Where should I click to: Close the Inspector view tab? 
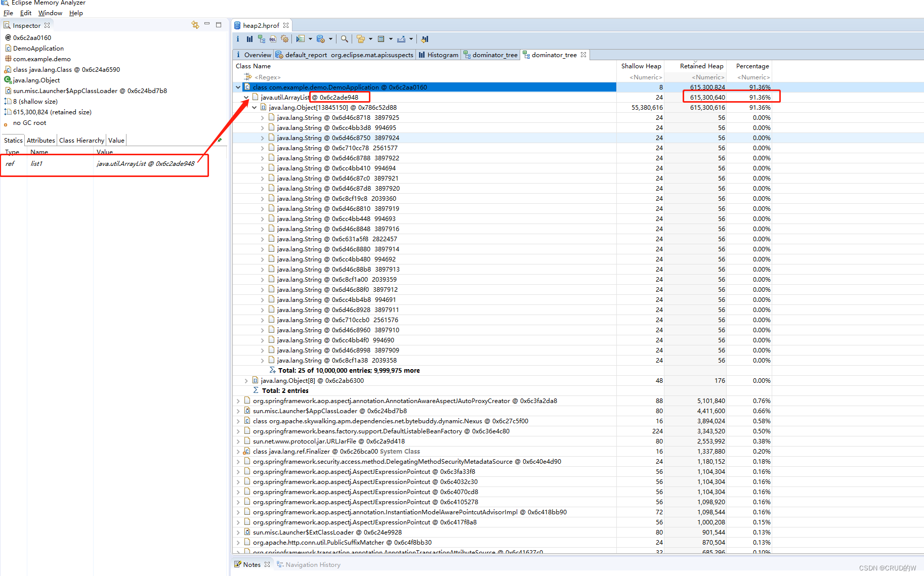(x=47, y=25)
